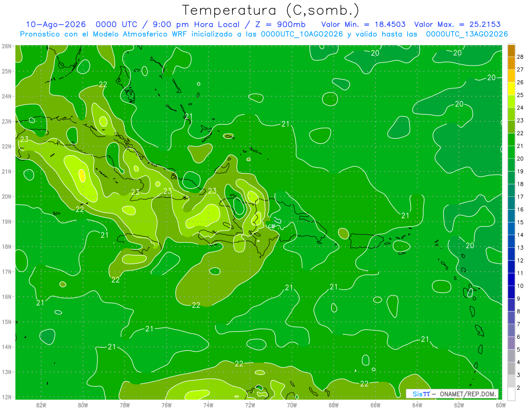Click the longitude axis label "64W"
Viewport: 532px width, 411px height.
(417, 405)
